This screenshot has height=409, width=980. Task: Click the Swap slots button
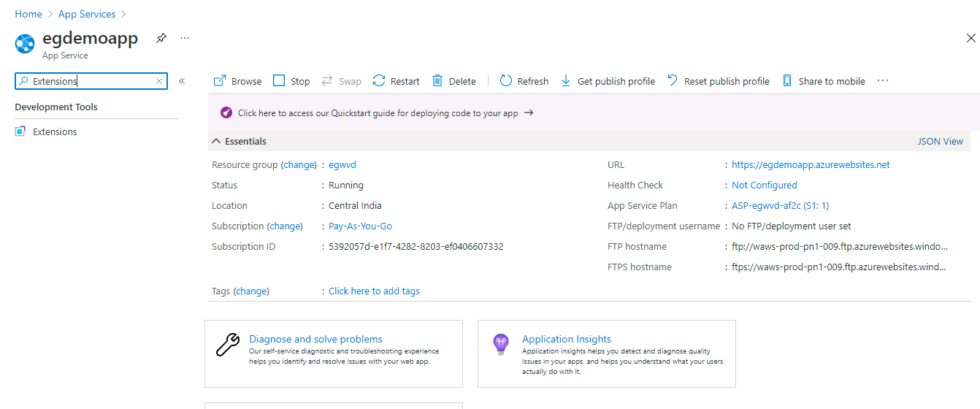click(341, 81)
